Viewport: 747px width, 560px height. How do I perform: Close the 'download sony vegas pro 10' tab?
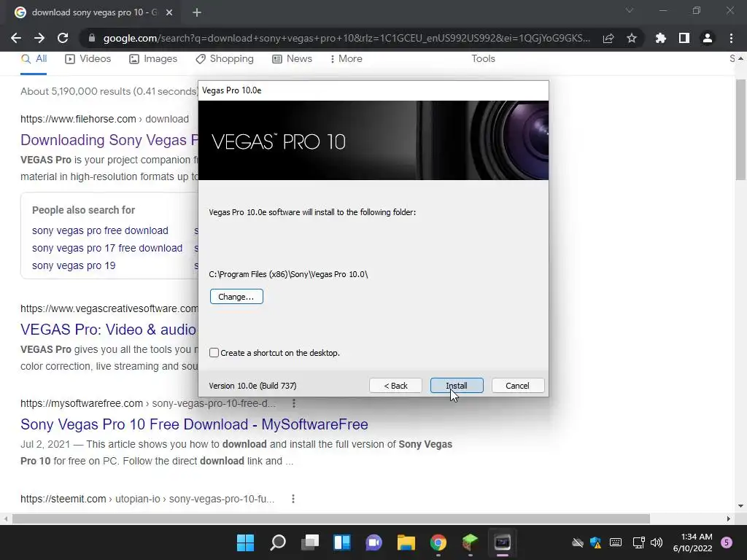pos(169,12)
